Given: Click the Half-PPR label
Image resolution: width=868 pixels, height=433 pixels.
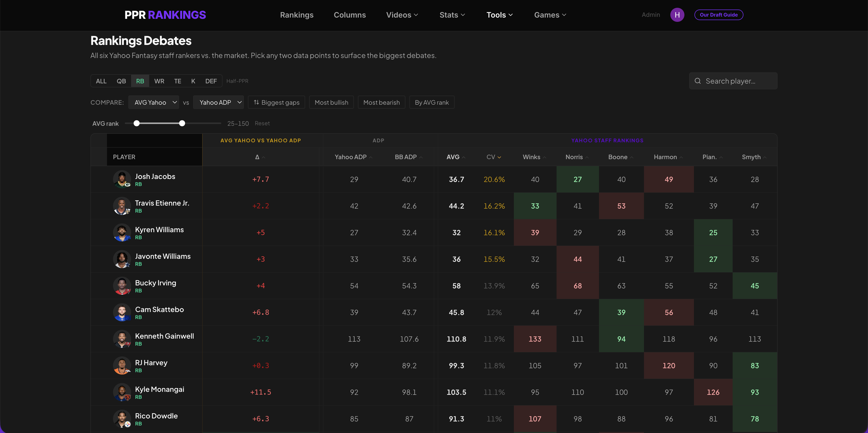Looking at the screenshot, I should coord(237,81).
